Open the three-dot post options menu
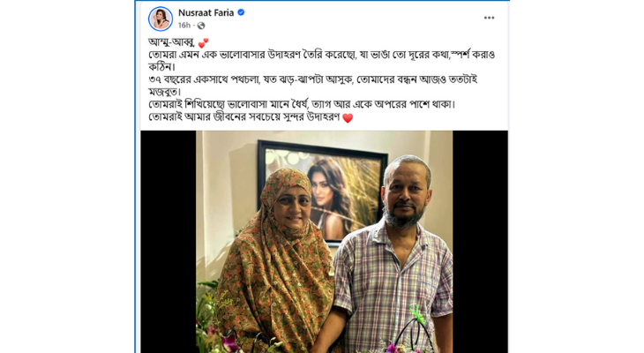This screenshot has width=644, height=353. (489, 18)
